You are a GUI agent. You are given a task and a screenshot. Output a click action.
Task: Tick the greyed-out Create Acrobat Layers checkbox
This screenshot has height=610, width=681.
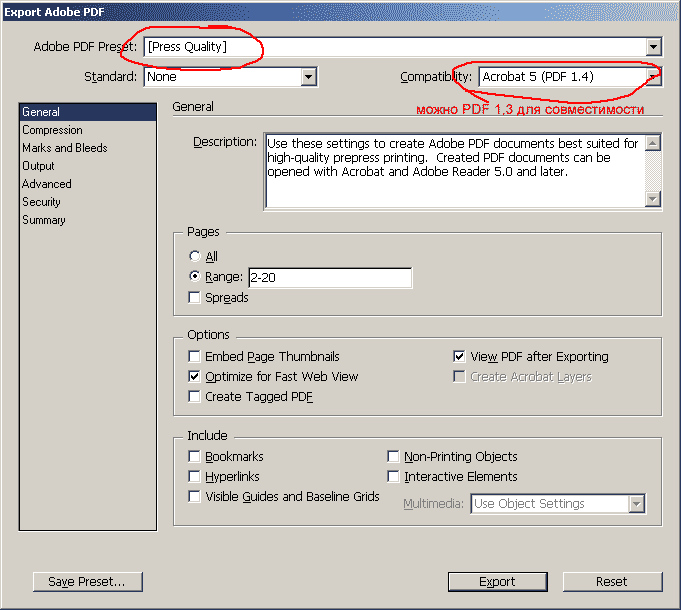click(x=459, y=376)
